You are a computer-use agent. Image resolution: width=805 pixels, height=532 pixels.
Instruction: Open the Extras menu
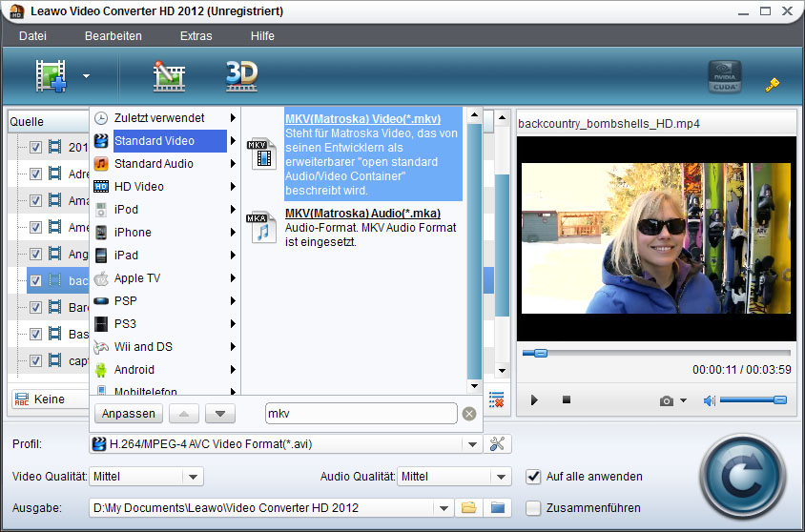(196, 36)
